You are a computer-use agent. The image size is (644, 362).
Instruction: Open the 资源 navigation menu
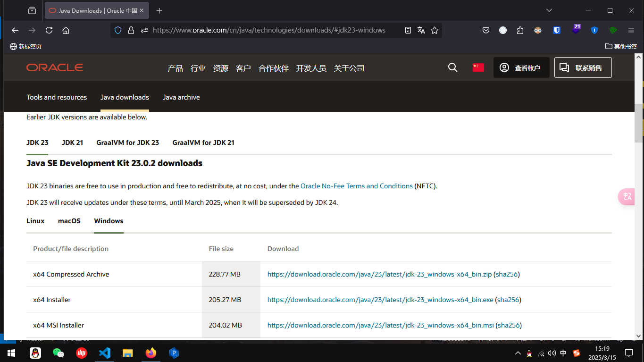tap(221, 68)
